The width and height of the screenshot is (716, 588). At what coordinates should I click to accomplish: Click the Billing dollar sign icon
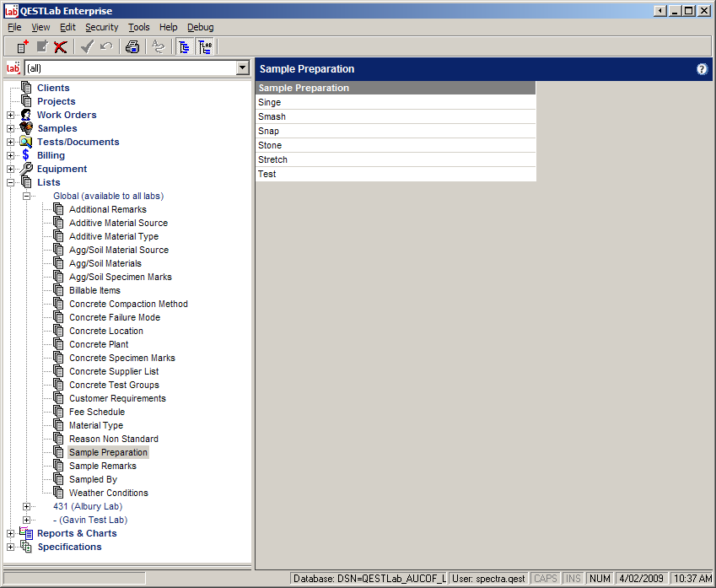[x=26, y=155]
